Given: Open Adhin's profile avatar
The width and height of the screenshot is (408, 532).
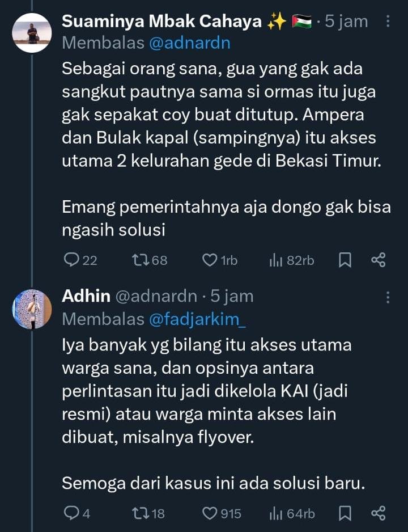Looking at the screenshot, I should (x=32, y=309).
